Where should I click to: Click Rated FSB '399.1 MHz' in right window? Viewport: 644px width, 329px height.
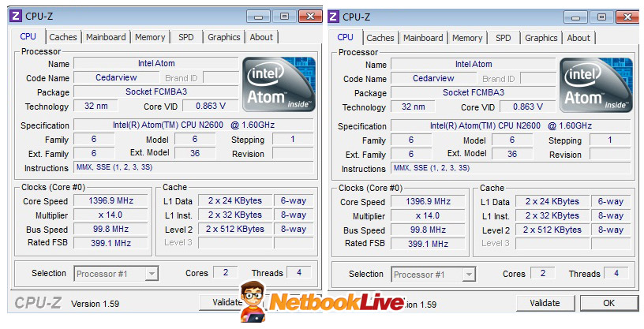428,244
